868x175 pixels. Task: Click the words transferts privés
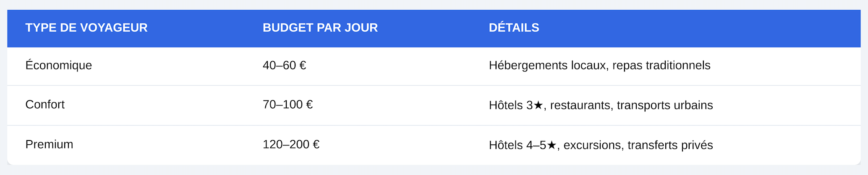click(670, 145)
